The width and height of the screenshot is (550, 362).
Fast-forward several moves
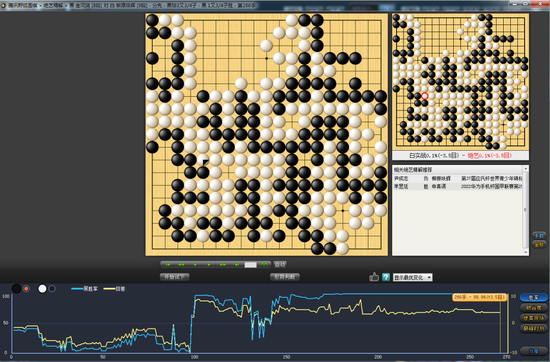pyautogui.click(x=223, y=265)
